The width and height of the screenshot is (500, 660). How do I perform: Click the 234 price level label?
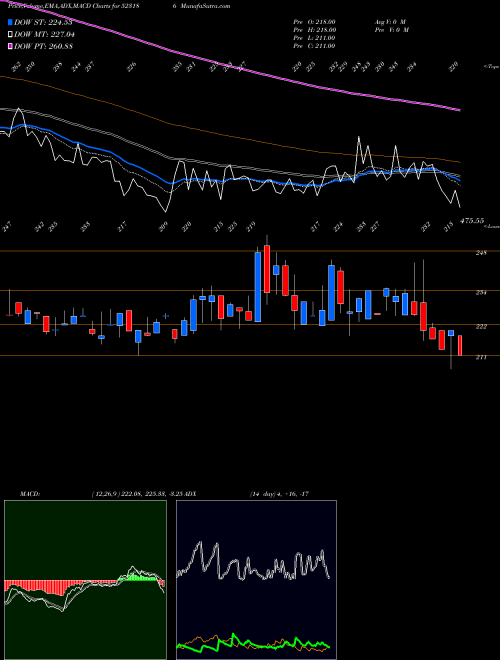point(481,293)
